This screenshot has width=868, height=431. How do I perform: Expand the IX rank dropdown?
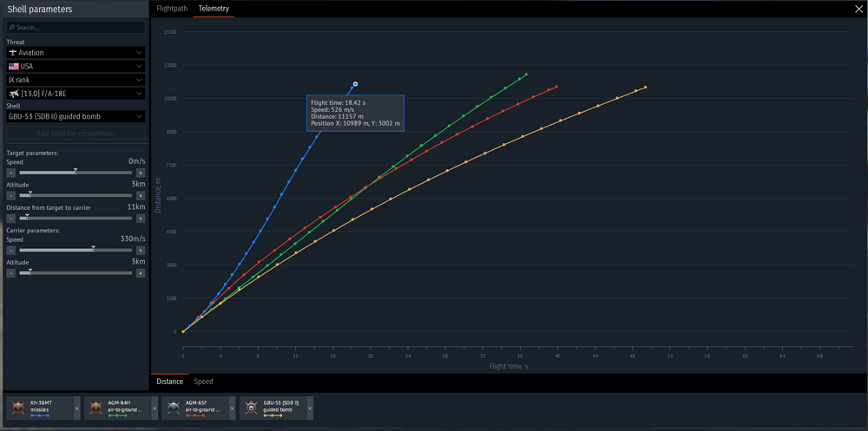[x=76, y=81]
